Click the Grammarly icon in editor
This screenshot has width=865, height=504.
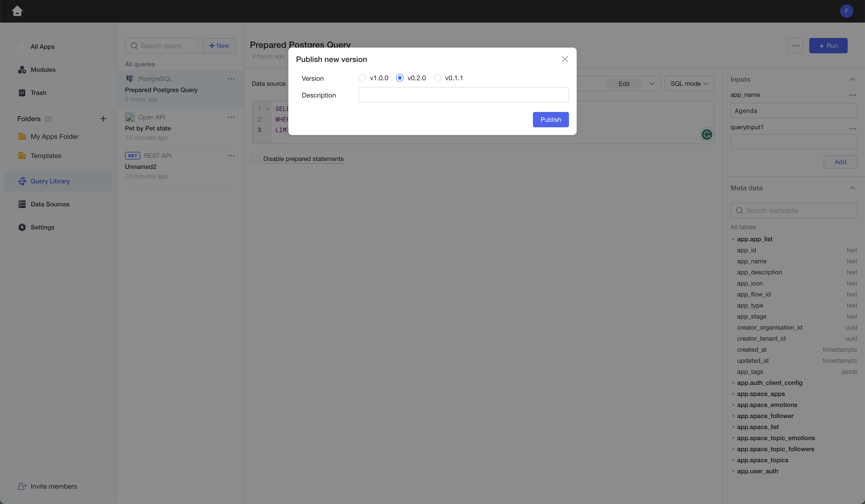click(x=706, y=135)
